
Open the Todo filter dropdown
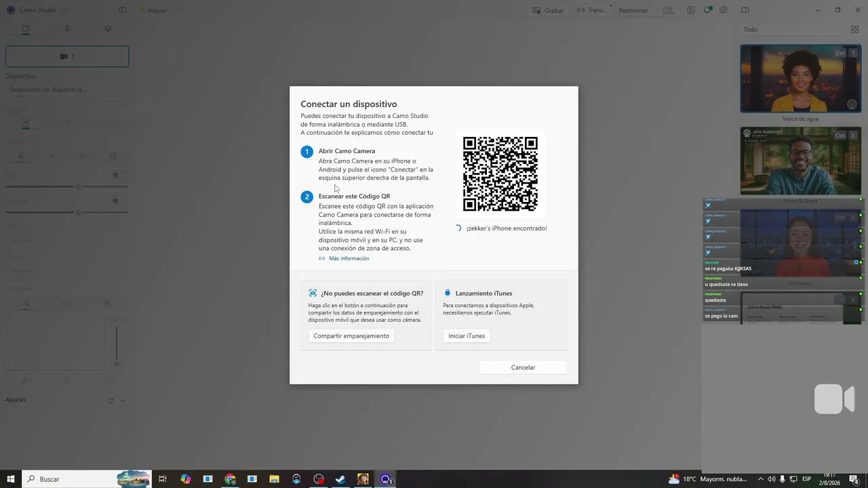pos(791,29)
